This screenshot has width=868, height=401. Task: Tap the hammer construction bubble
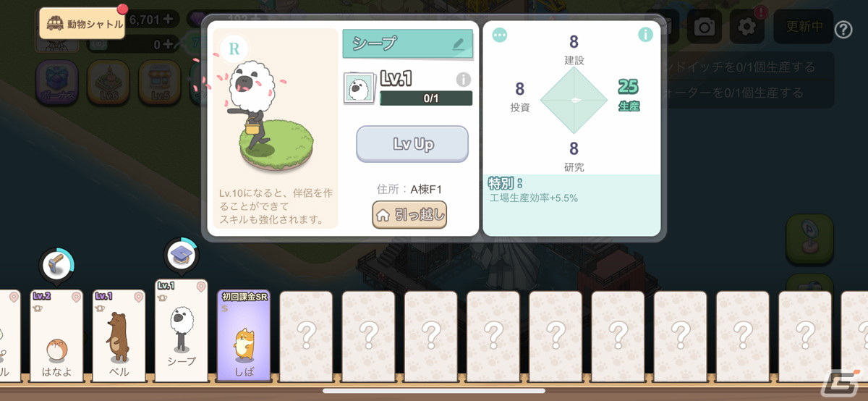point(56,264)
